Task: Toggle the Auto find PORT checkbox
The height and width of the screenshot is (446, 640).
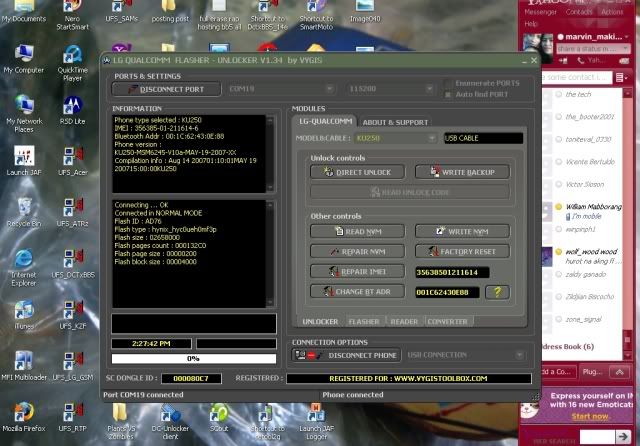Action: tap(448, 95)
